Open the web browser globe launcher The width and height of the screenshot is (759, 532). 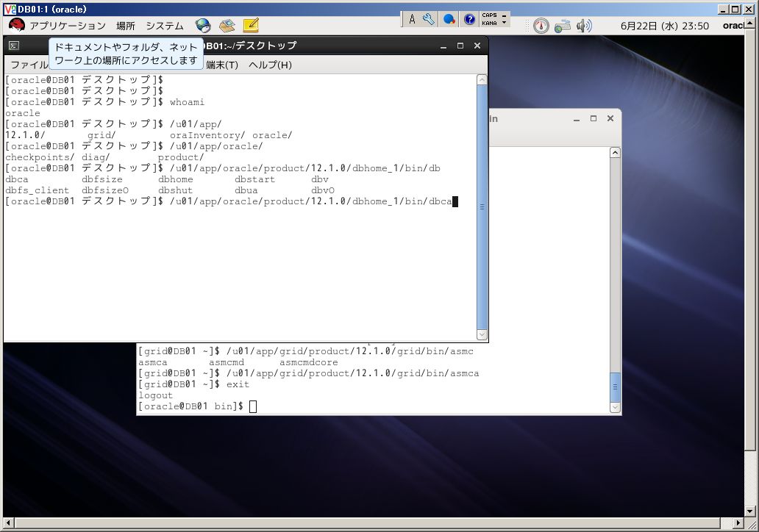[203, 26]
